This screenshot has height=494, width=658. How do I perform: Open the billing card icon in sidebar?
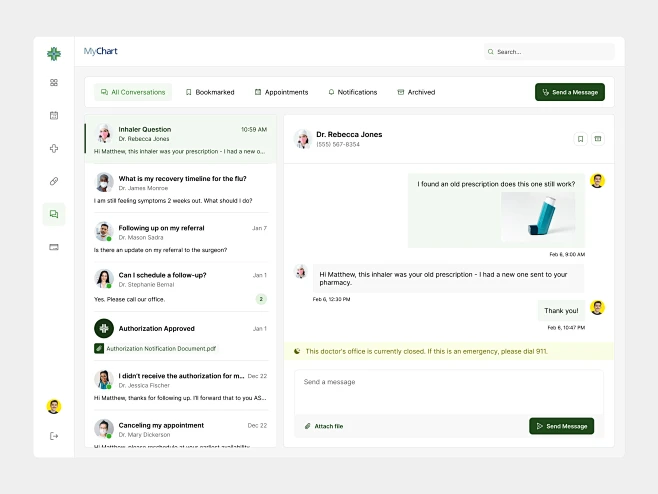(x=54, y=247)
